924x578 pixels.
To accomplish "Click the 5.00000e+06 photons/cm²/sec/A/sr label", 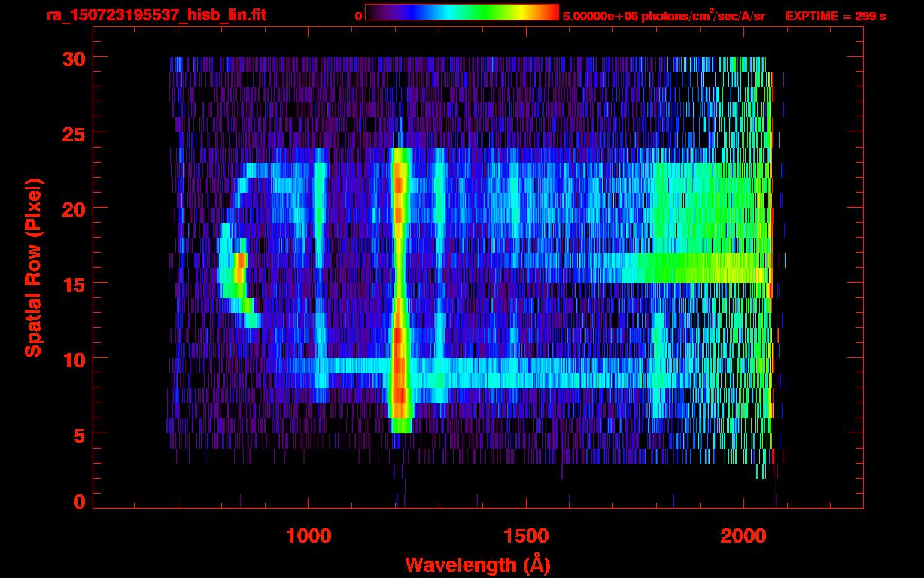I will [664, 16].
